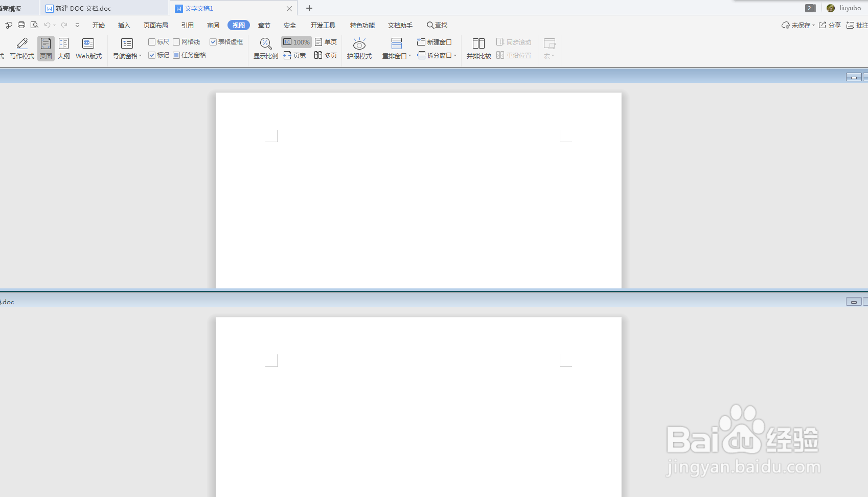Toggle the marks (标记) checkbox

click(x=152, y=55)
